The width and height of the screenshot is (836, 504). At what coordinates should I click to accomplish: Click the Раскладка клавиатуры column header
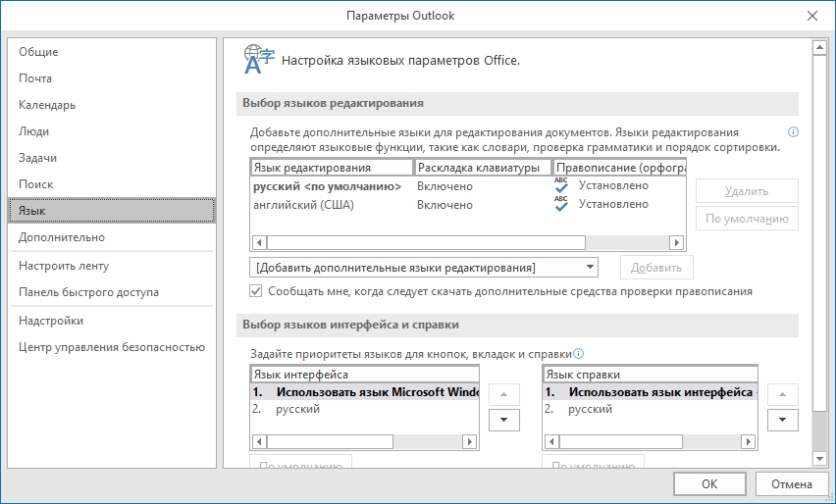coord(483,168)
